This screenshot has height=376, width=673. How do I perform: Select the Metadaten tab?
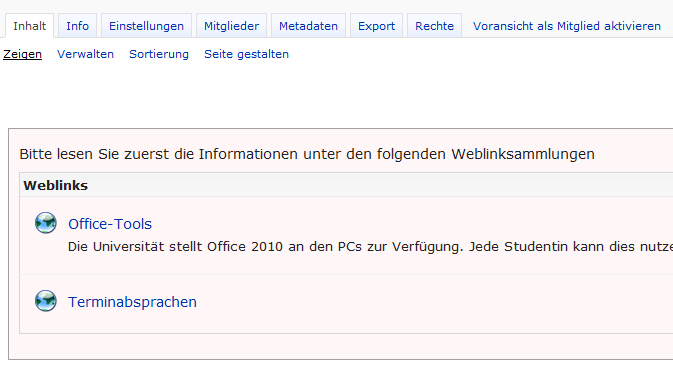pyautogui.click(x=308, y=26)
